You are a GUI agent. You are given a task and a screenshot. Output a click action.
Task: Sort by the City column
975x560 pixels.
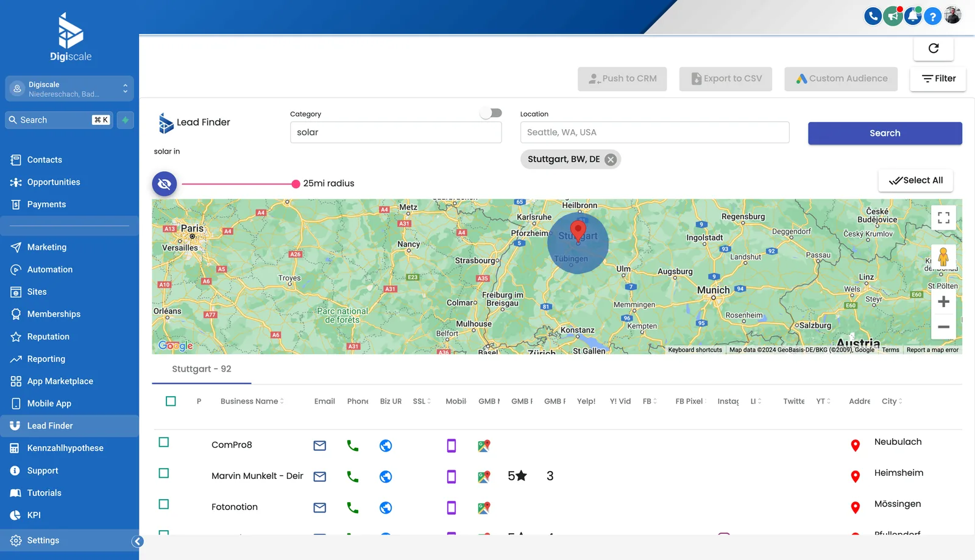point(892,401)
